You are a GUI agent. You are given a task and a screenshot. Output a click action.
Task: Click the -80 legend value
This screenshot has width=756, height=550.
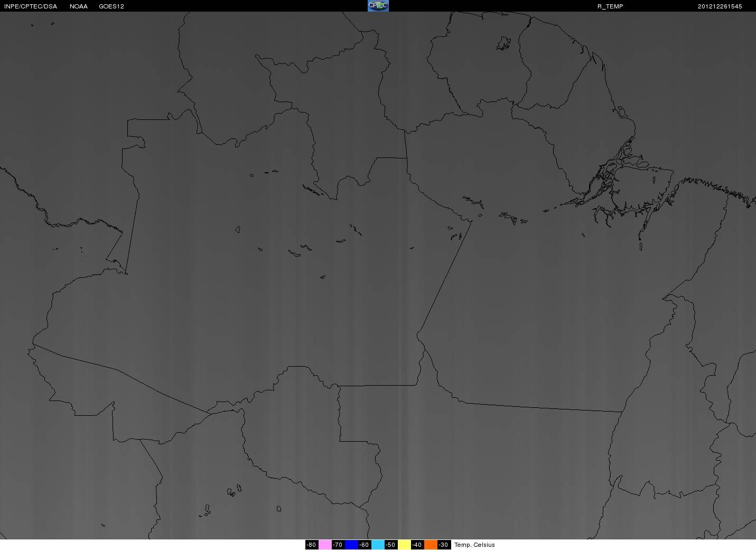click(x=312, y=545)
